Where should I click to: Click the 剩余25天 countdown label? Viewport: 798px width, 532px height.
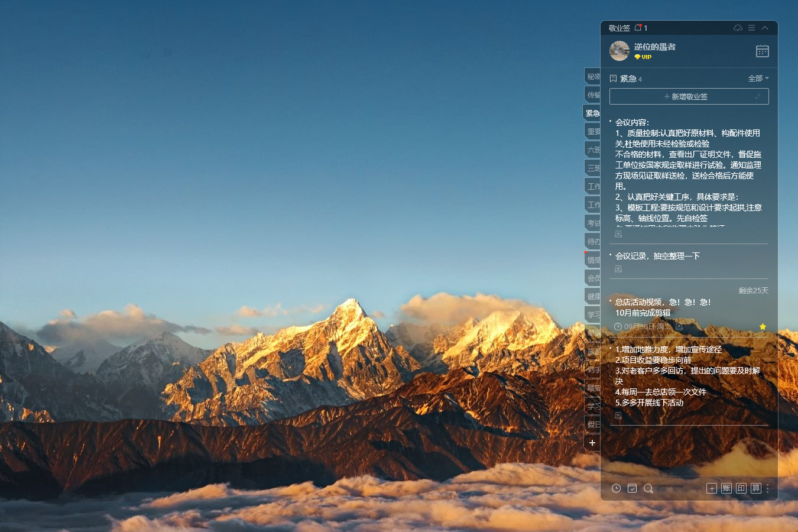pos(753,291)
